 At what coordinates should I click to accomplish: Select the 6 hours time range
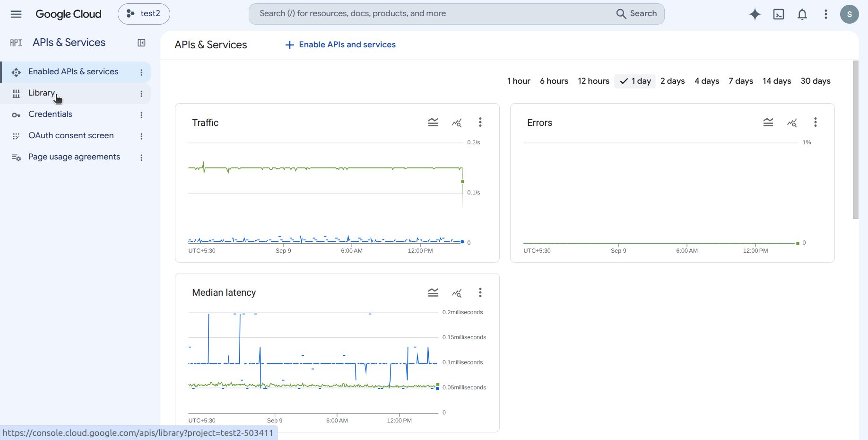pos(554,81)
